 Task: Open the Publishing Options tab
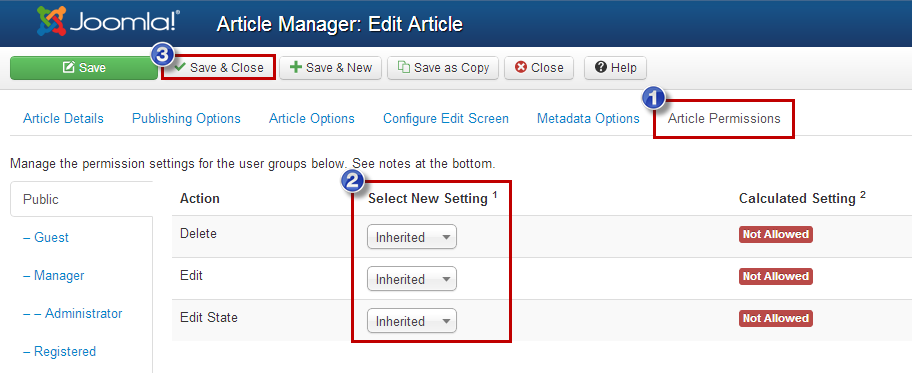(186, 119)
